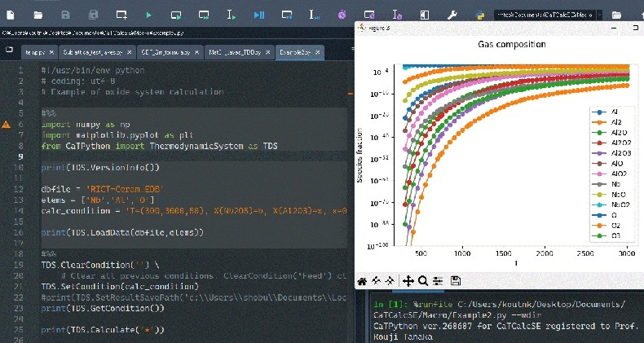Open file switcher icon left of tabs
644x343 pixels.
[x=9, y=50]
